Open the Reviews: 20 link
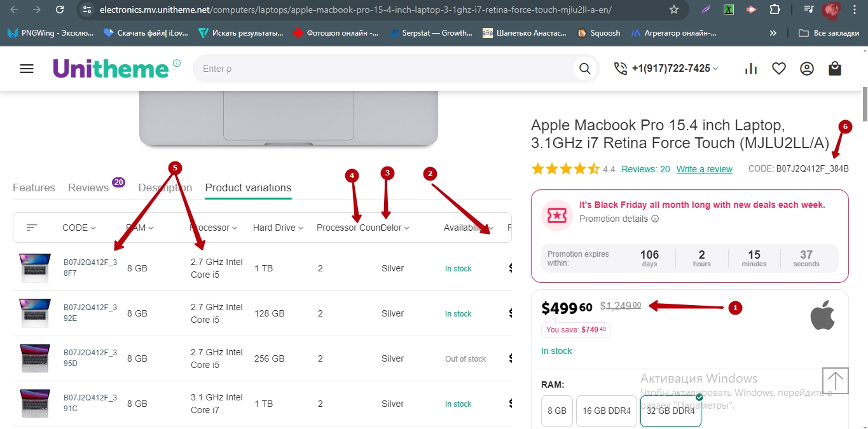The image size is (868, 429). pyautogui.click(x=645, y=169)
